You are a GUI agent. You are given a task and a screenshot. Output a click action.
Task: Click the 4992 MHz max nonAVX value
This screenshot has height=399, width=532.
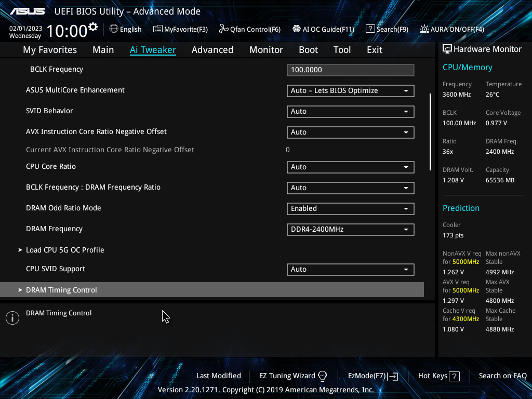coord(499,272)
